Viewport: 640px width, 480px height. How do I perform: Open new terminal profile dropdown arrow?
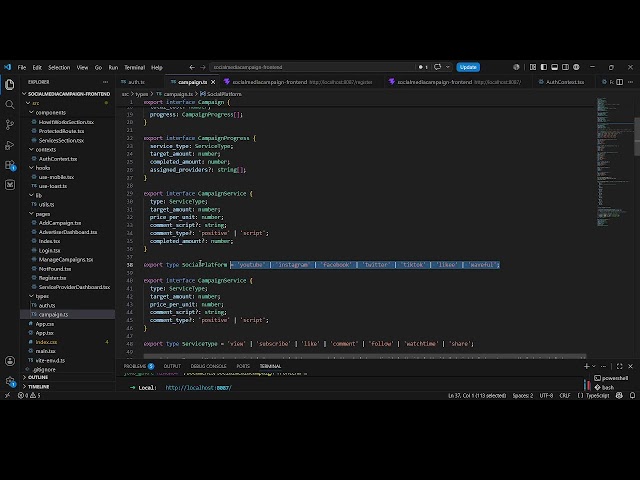tap(594, 366)
